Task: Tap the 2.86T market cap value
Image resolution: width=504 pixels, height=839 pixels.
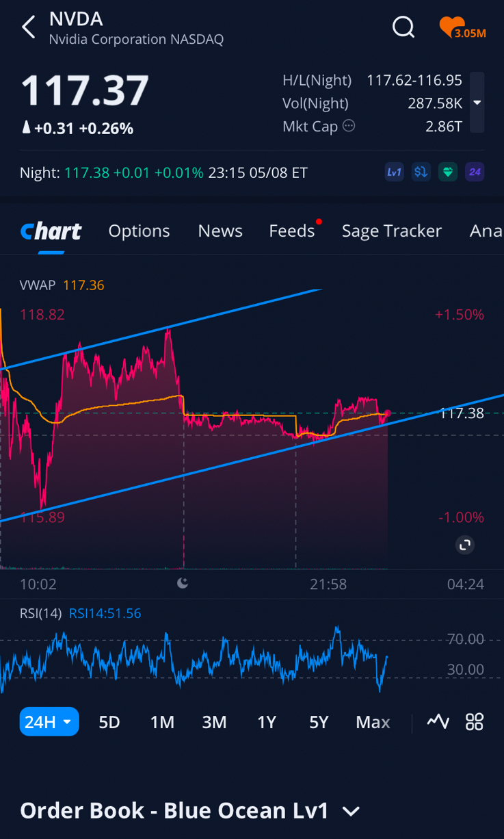Action: click(444, 126)
